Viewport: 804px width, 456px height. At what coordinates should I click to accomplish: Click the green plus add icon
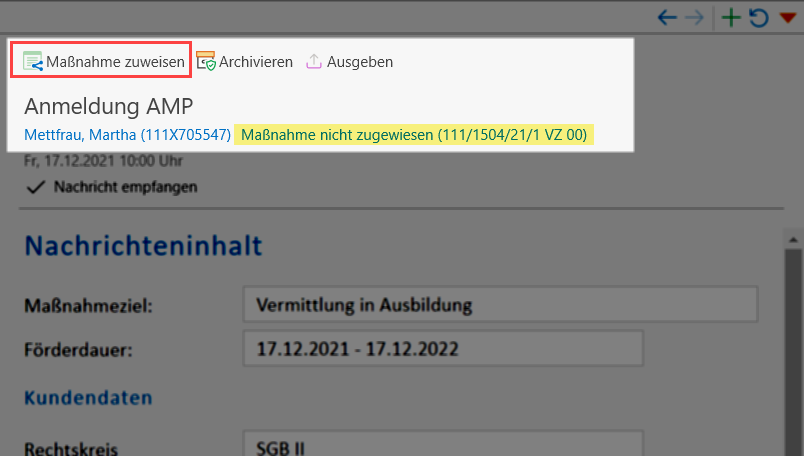point(731,18)
